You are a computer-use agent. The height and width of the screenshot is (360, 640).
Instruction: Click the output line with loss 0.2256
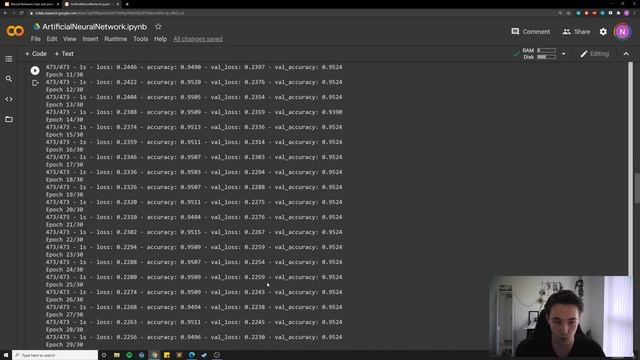194,338
